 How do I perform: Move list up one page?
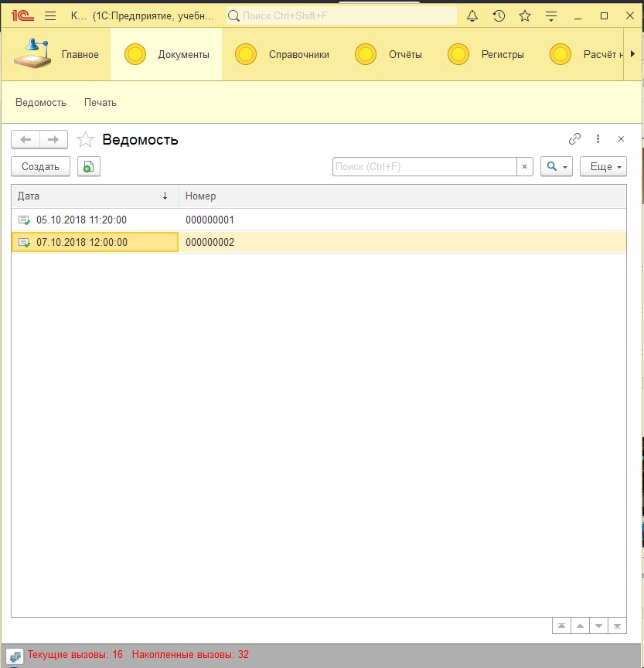580,625
